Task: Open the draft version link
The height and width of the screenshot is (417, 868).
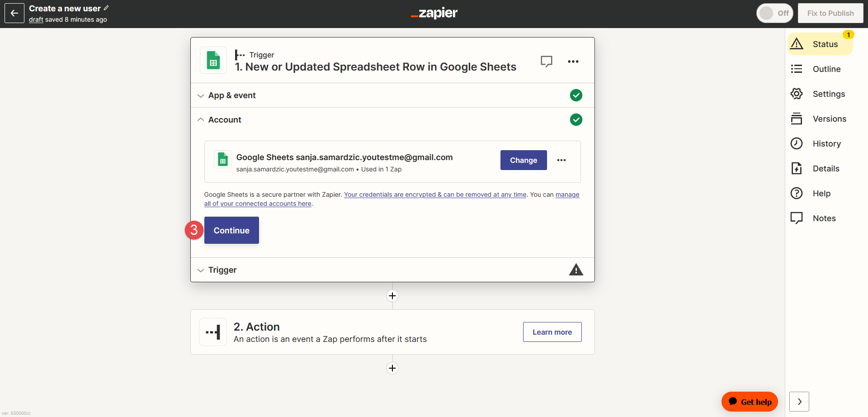Action: (x=36, y=19)
